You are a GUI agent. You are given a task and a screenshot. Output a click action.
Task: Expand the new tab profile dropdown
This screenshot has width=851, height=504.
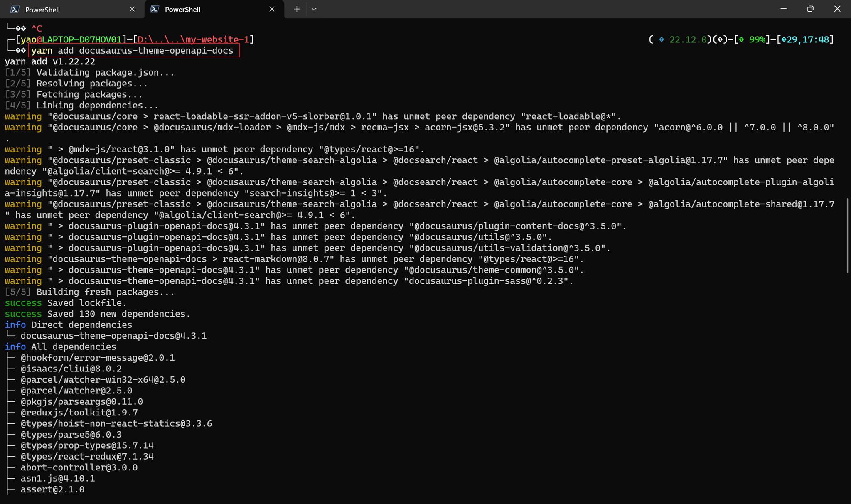click(314, 9)
